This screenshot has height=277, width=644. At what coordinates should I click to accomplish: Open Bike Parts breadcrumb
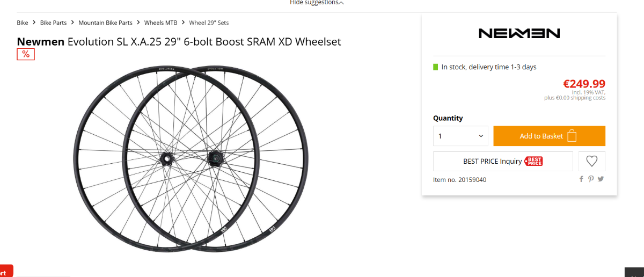point(53,23)
